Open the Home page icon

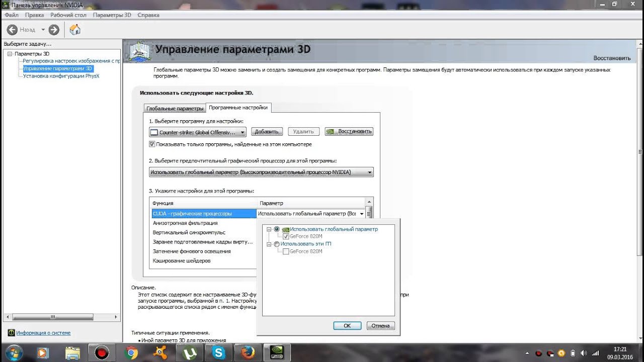click(75, 30)
